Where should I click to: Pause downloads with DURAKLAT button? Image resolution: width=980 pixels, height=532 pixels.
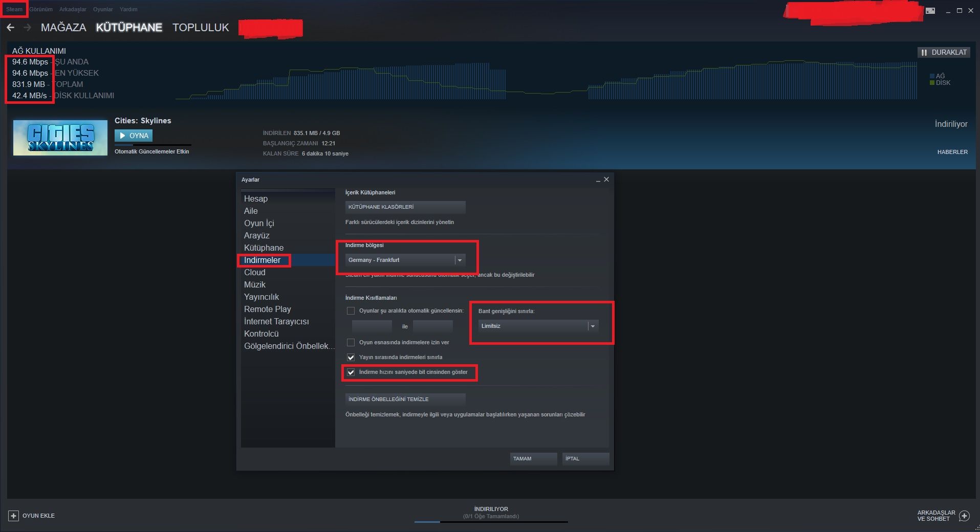tap(944, 52)
